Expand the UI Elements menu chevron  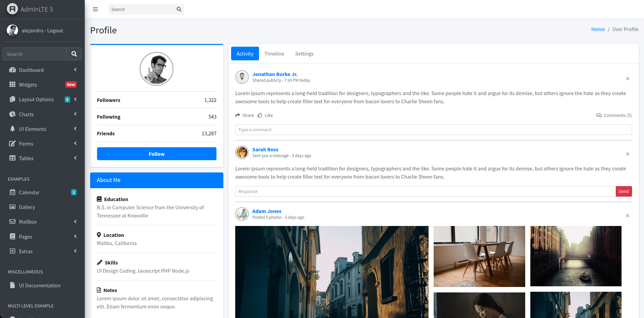pos(75,129)
